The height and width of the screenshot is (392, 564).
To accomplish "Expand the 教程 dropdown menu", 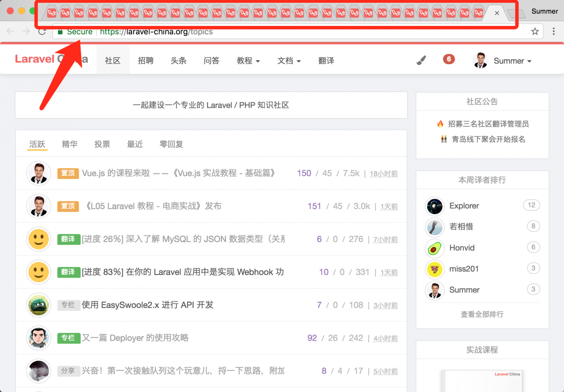I will point(248,61).
